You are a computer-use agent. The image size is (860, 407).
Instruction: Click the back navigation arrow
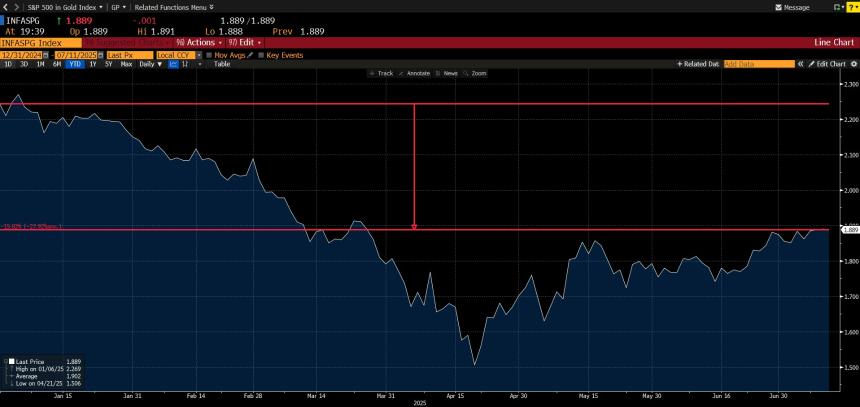[6, 7]
